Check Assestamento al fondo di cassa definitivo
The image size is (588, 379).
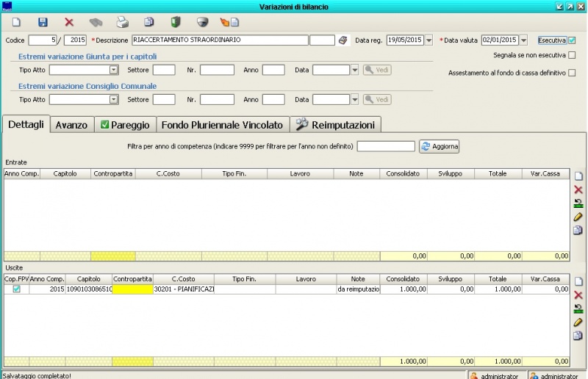coord(572,73)
